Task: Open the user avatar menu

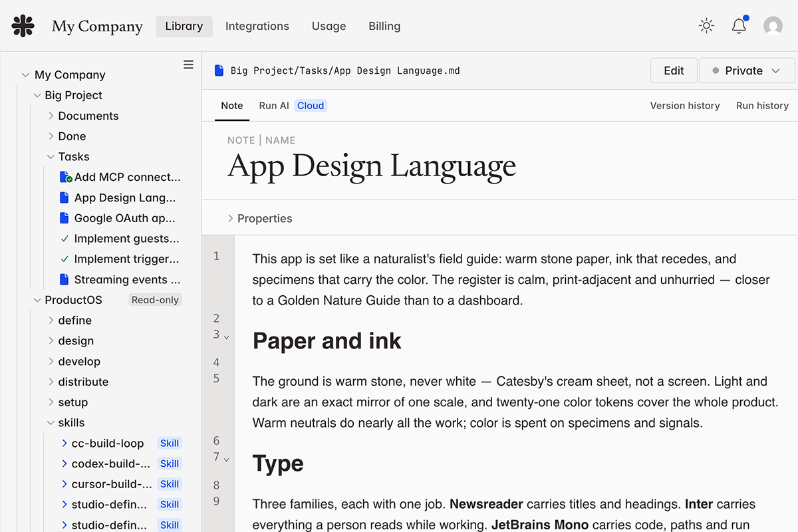Action: 773,26
